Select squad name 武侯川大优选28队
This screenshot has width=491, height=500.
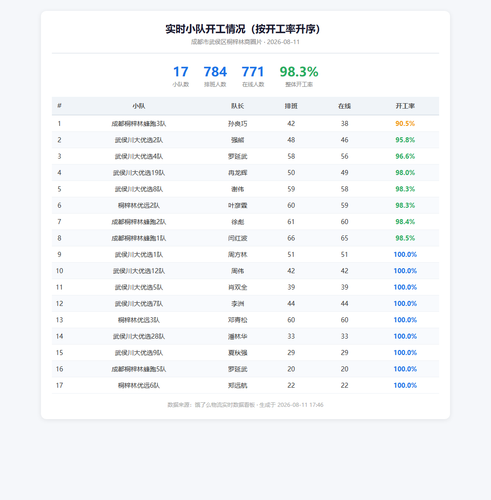pyautogui.click(x=139, y=336)
